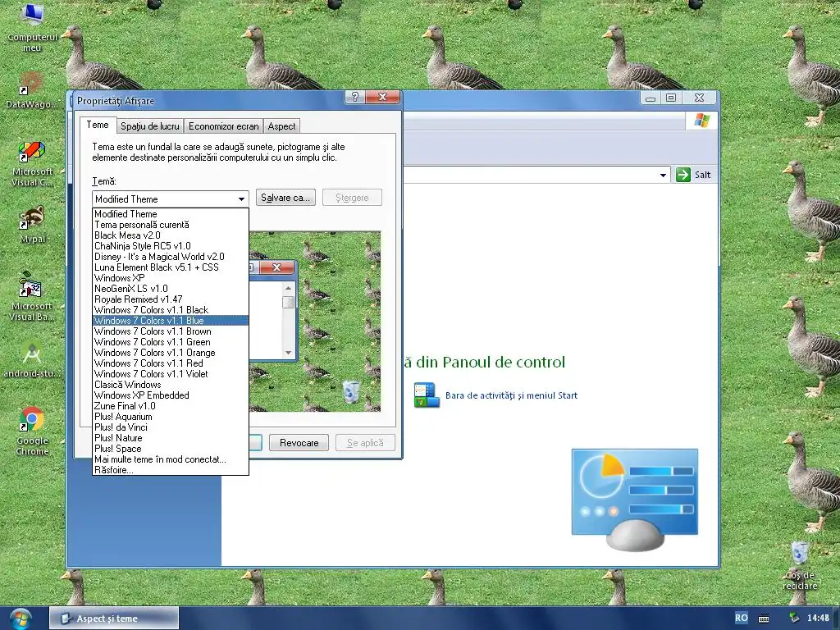Click the Revocare button
840x630 pixels.
click(299, 443)
